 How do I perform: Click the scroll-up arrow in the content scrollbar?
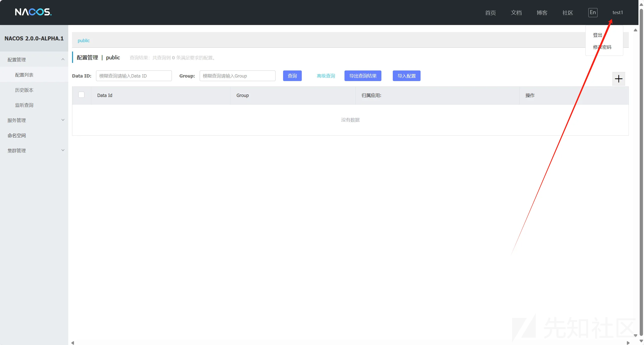pos(635,30)
